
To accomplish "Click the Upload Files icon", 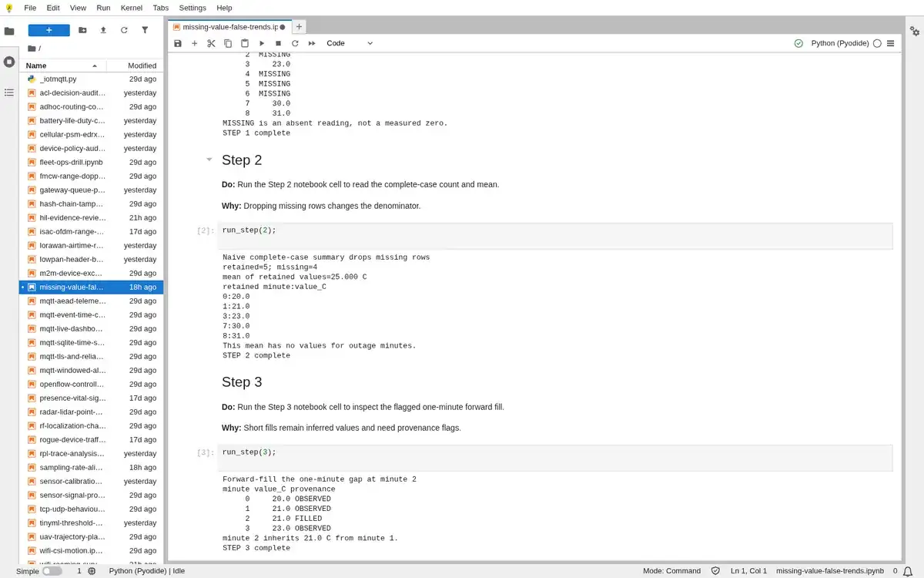I will 103,30.
